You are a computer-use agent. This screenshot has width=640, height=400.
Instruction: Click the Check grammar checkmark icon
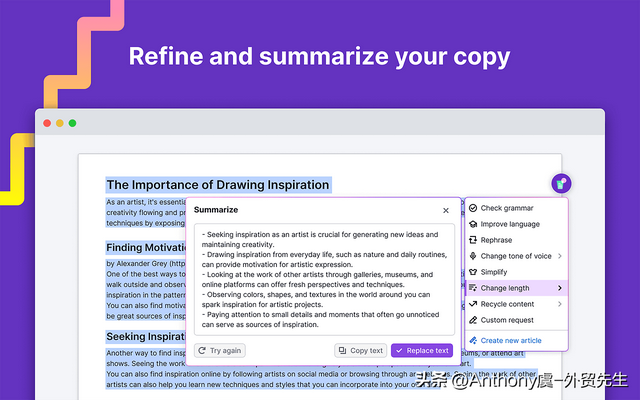(x=473, y=208)
